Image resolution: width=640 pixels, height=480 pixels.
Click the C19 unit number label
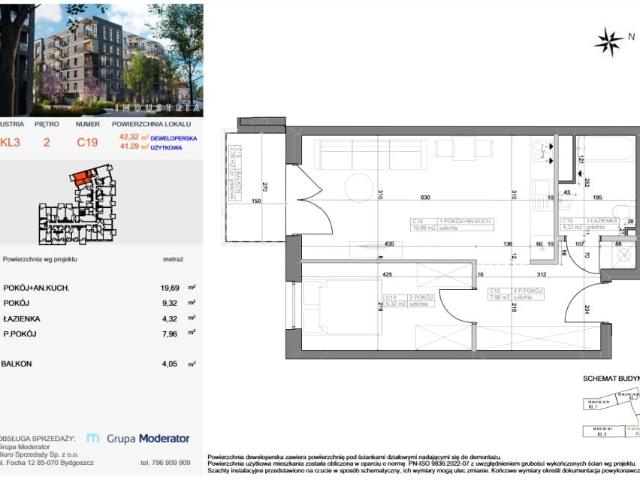(x=87, y=142)
